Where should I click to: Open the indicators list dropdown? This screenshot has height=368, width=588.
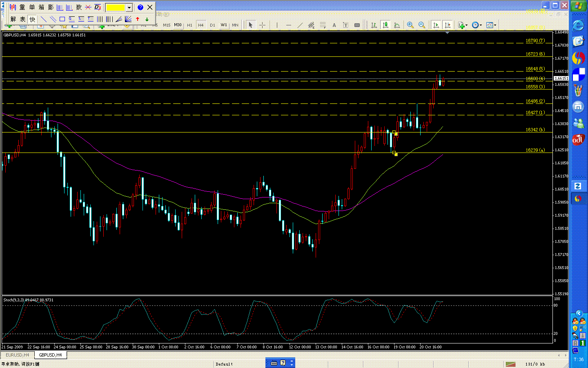(463, 25)
